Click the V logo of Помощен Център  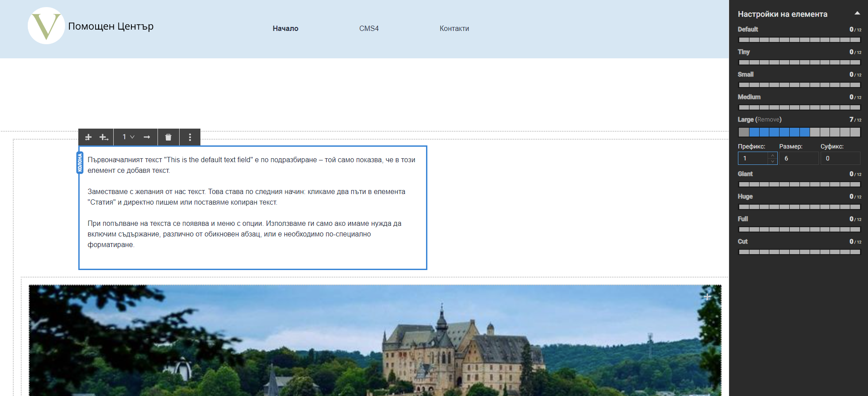(46, 26)
